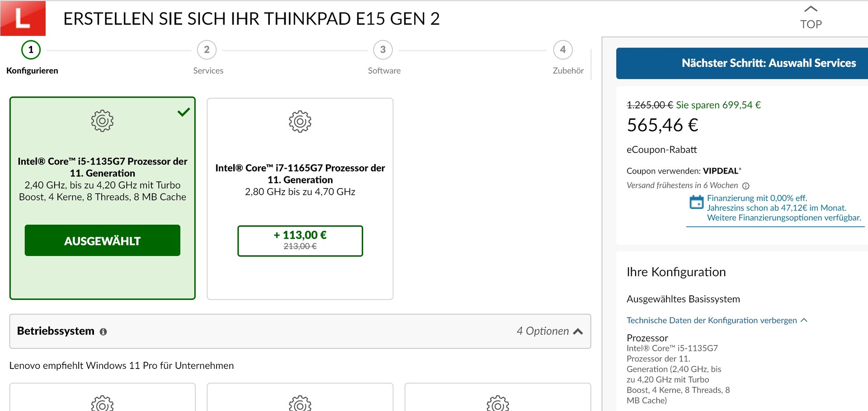Click gear icon on i7-1165G7 card
The height and width of the screenshot is (411, 868).
[x=300, y=122]
